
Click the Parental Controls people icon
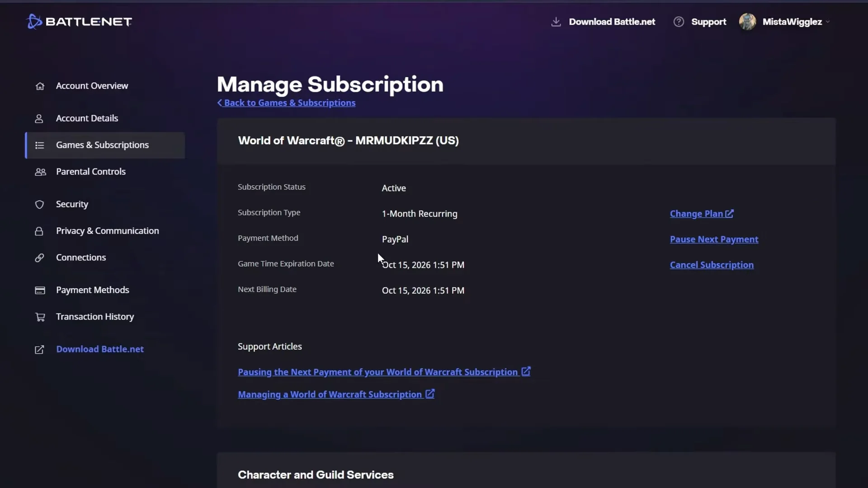coord(40,172)
